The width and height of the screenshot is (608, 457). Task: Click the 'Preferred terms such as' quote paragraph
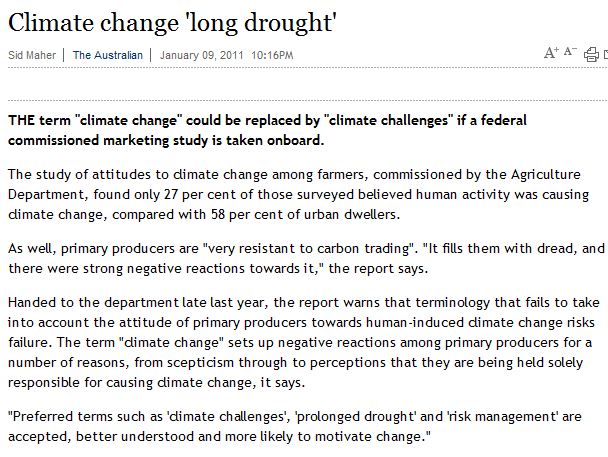click(x=295, y=426)
